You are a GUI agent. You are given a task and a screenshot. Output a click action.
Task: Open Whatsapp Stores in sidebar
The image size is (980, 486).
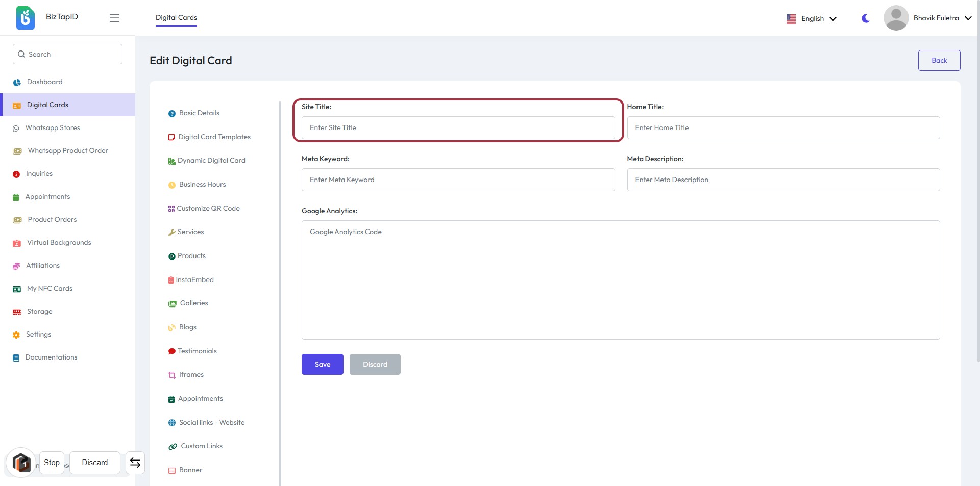(53, 128)
